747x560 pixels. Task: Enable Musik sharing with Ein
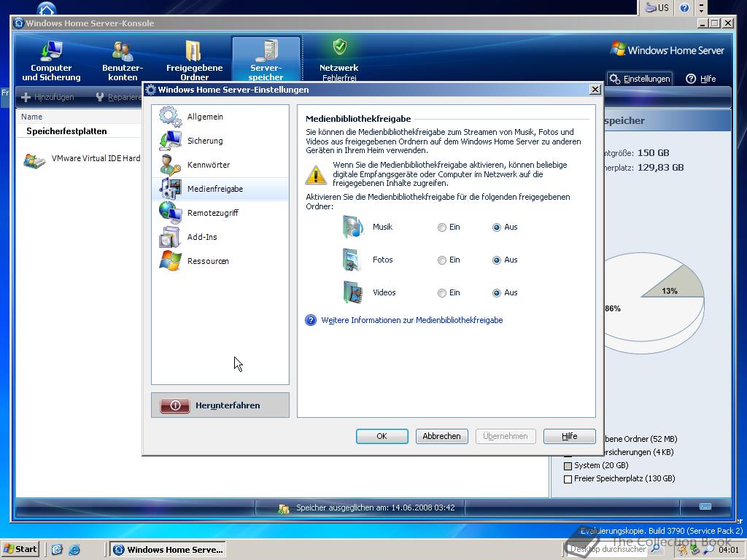click(441, 227)
